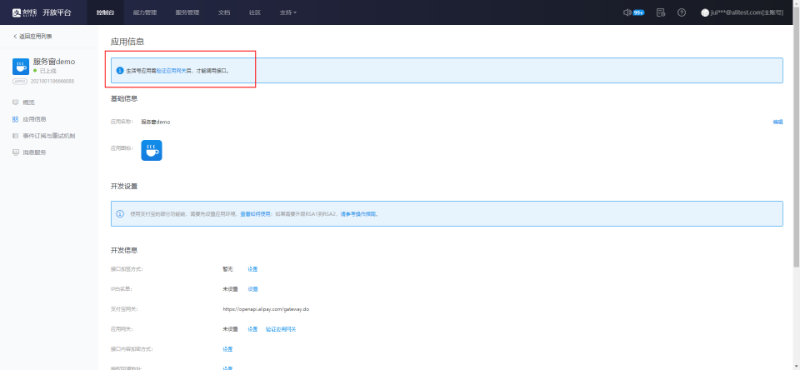Viewport: 800px width, 370px height.
Task: Open 消息服务 in the sidebar
Action: click(x=35, y=153)
